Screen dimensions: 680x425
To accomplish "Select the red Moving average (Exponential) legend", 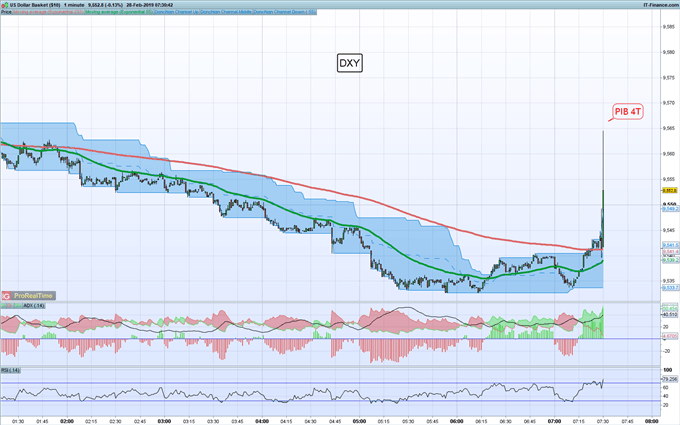I will 48,12.
